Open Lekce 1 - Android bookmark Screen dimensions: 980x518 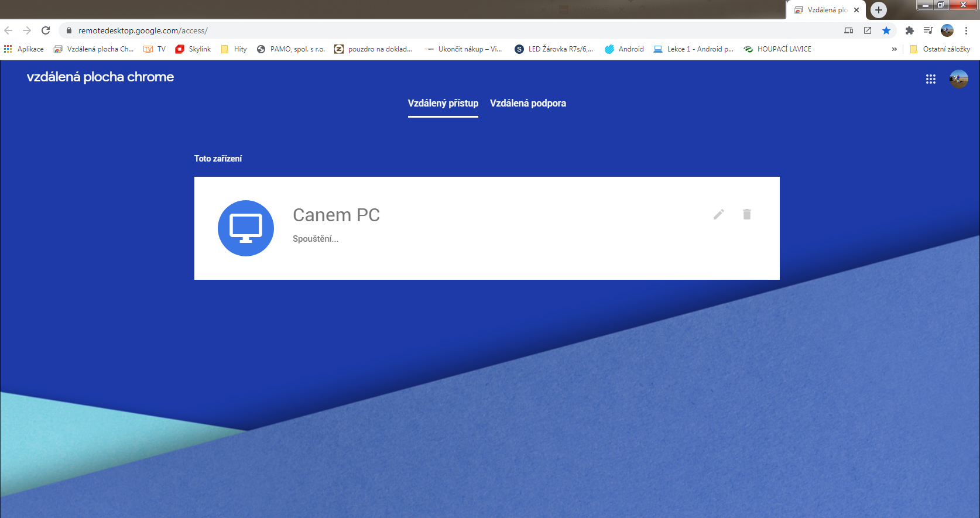click(693, 49)
